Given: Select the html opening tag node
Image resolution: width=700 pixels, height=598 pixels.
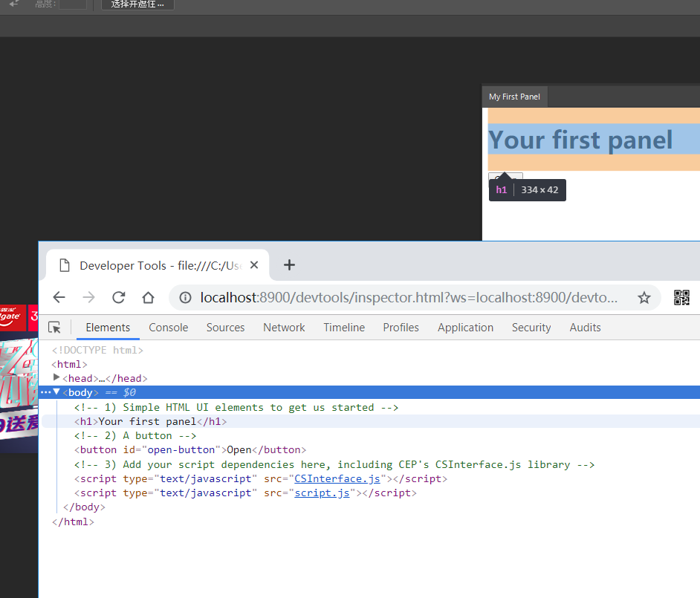Looking at the screenshot, I should coord(69,364).
